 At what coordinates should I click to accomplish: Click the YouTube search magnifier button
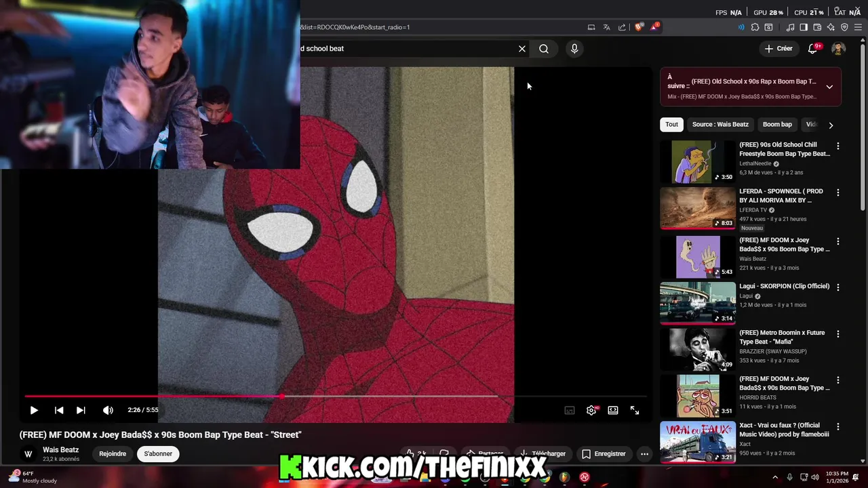pyautogui.click(x=544, y=49)
